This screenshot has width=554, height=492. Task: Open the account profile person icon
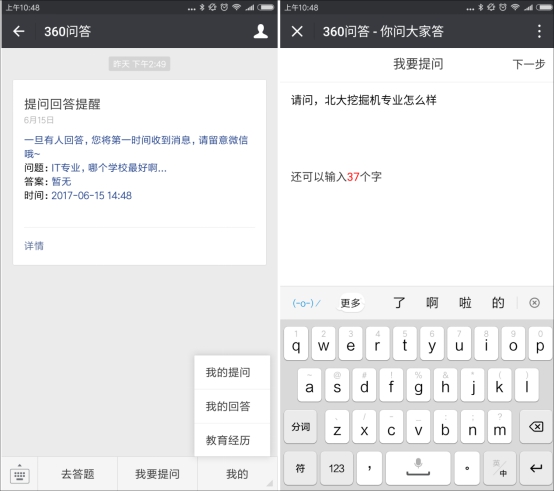(261, 31)
